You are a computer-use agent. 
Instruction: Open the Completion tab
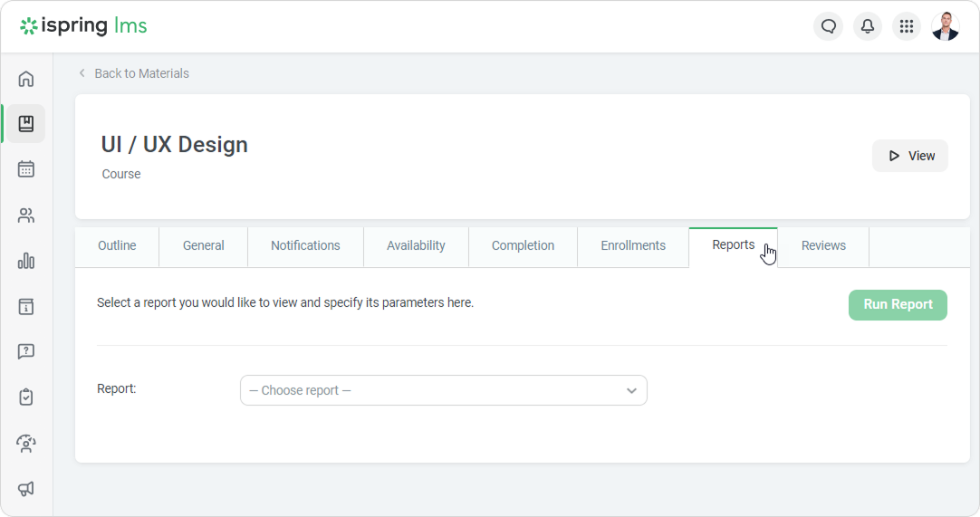[523, 246]
